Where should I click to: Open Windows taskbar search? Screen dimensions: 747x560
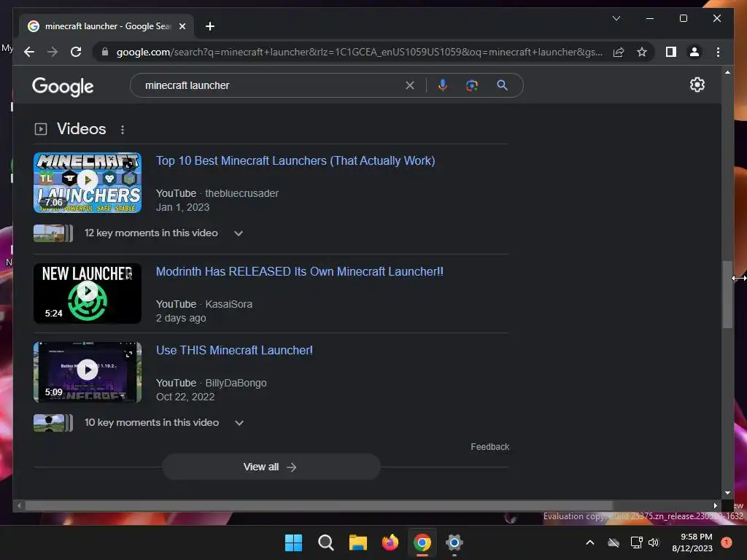tap(326, 542)
